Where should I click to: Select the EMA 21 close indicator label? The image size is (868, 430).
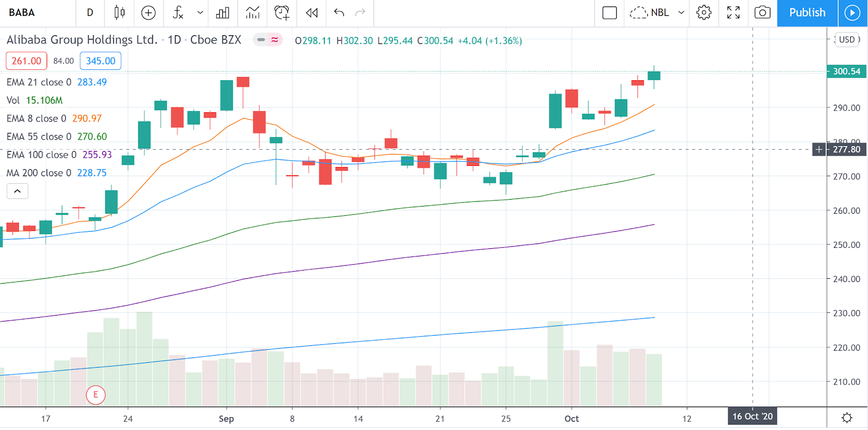(39, 82)
